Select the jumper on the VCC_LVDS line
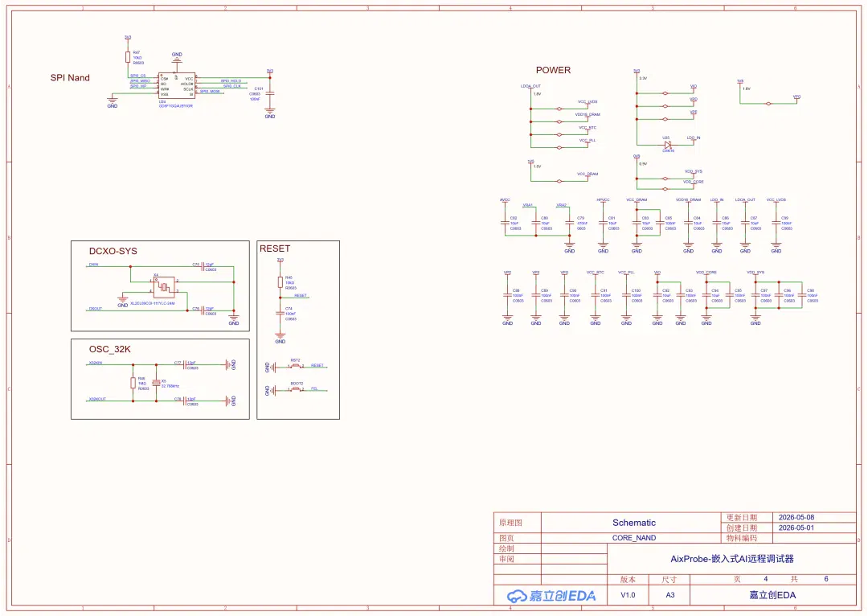 pos(559,109)
